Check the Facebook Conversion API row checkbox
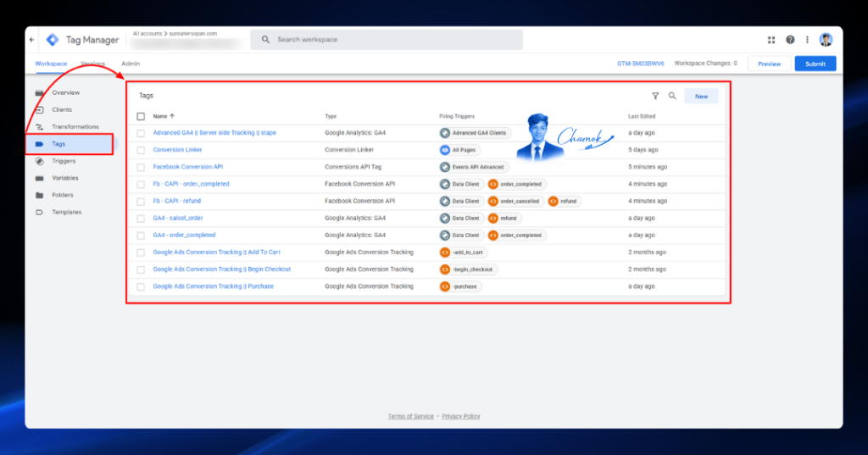 click(141, 167)
